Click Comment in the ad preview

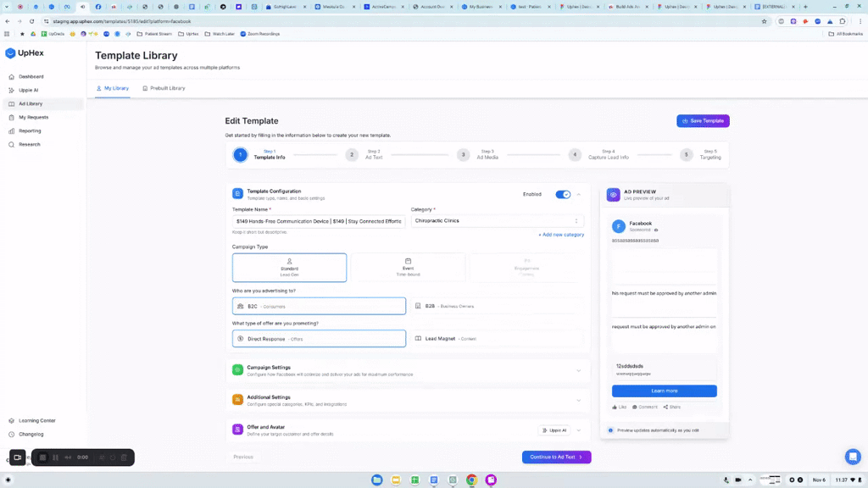[645, 408]
